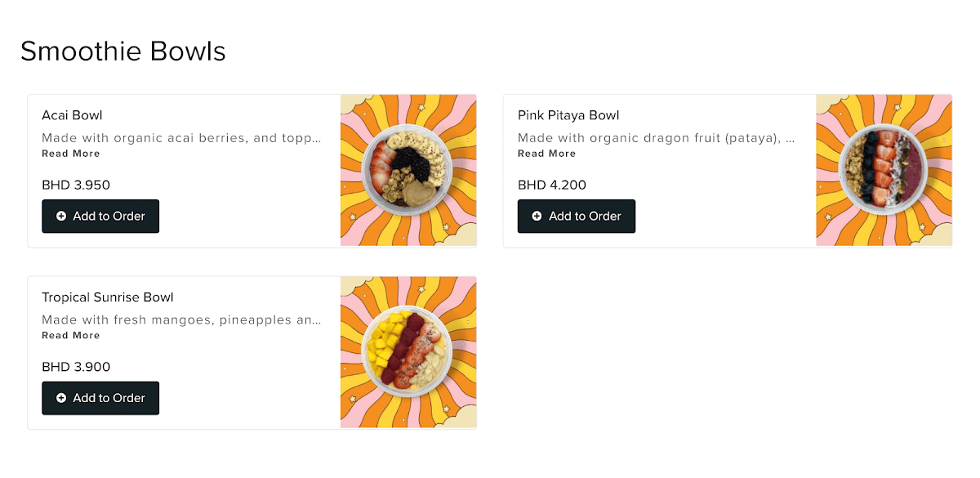
Task: Expand Read More on Acai Bowl description
Action: click(x=71, y=154)
